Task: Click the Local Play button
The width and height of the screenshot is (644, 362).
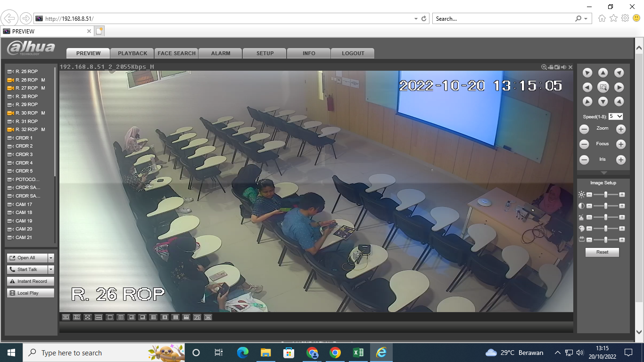Action: pyautogui.click(x=31, y=293)
